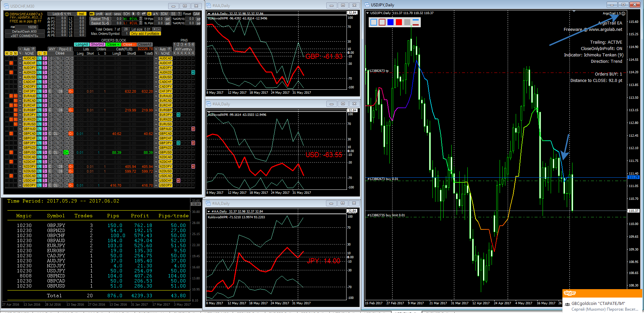
Task: Click the Skype notification logo
Action: tap(570, 293)
